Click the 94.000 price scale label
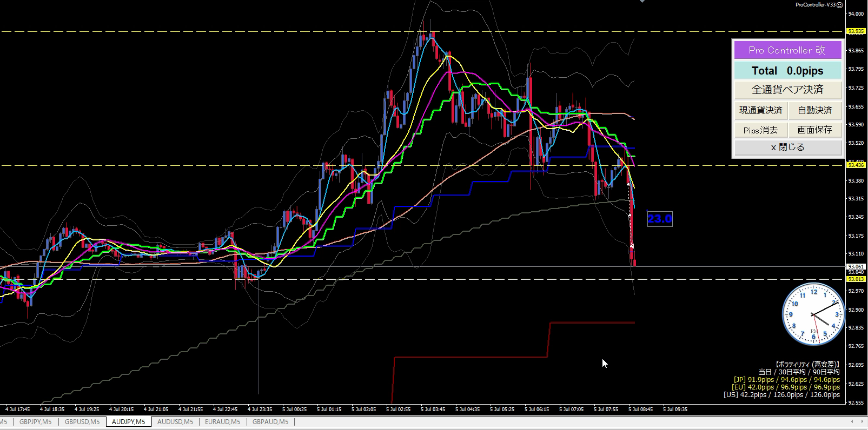Screen dimensions: 868x430 (856, 14)
